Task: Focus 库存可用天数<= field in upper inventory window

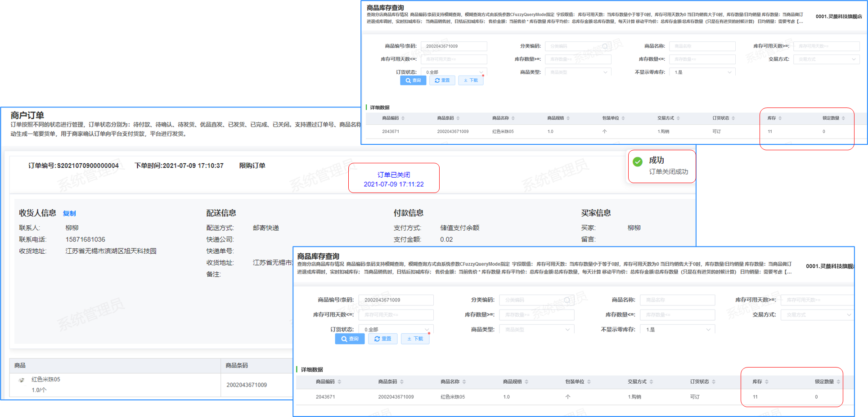Action: pyautogui.click(x=454, y=59)
